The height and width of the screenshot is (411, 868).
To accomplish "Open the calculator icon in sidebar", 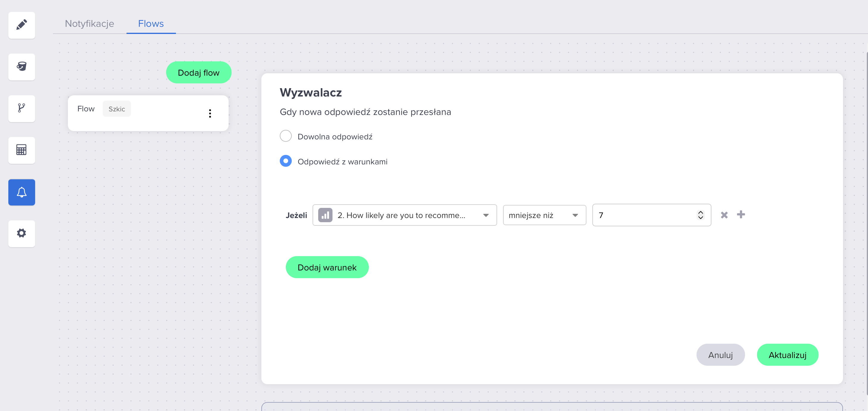I will (x=21, y=150).
